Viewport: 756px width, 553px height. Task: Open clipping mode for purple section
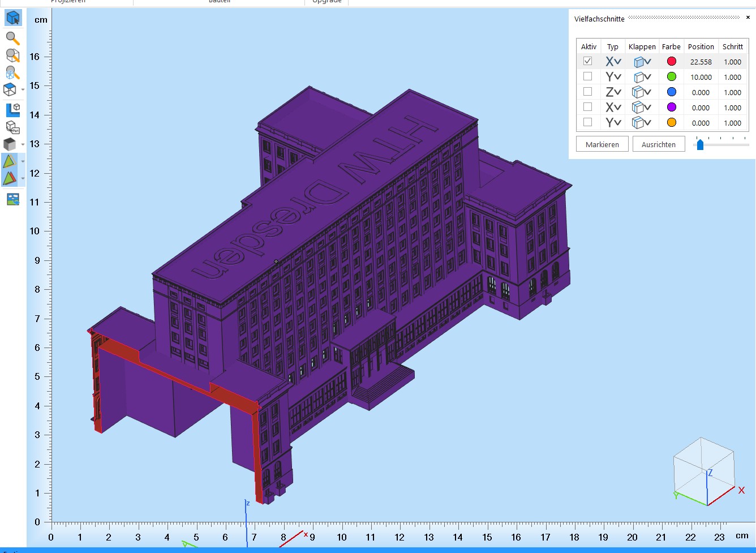pos(642,108)
